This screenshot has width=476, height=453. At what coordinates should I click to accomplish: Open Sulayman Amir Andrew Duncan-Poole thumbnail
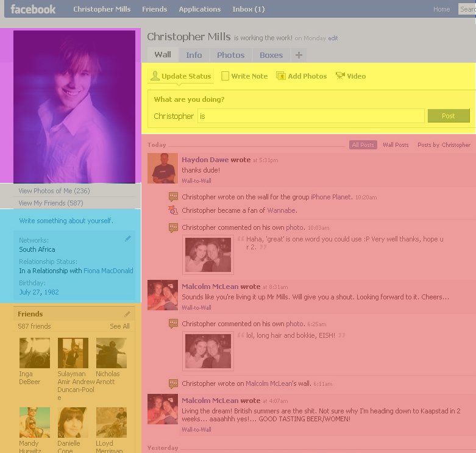73,353
